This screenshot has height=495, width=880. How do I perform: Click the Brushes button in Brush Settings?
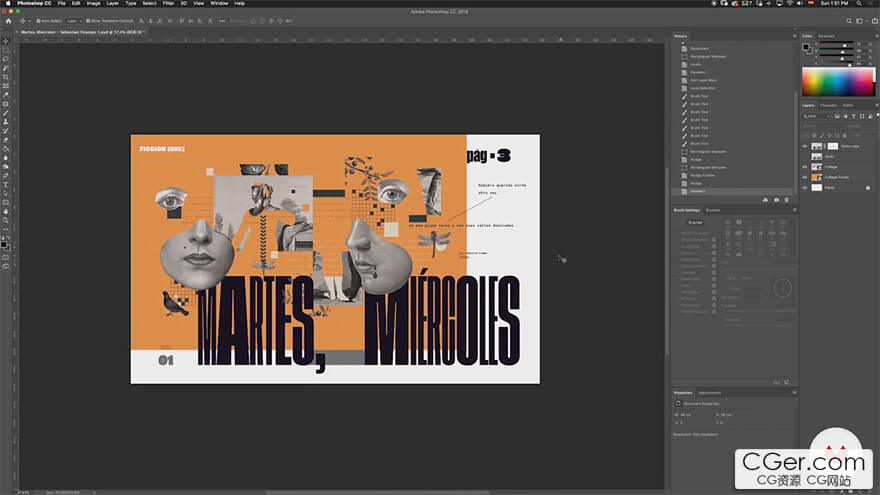[695, 222]
